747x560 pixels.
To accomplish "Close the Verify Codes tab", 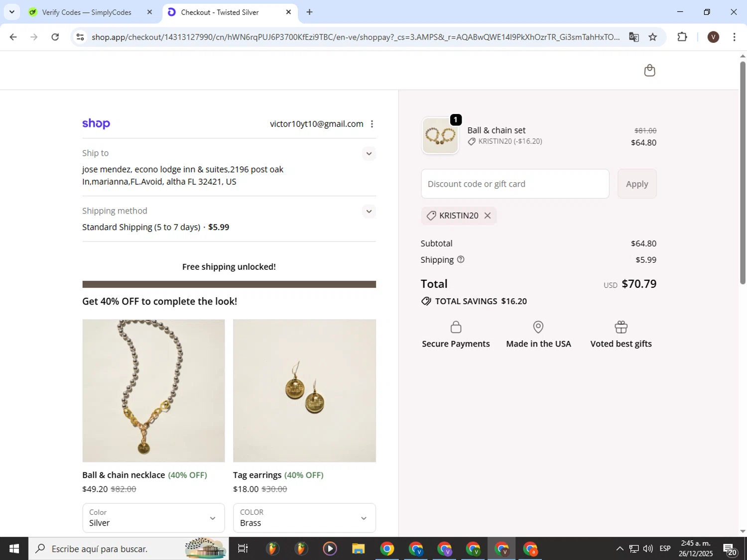I will click(149, 12).
